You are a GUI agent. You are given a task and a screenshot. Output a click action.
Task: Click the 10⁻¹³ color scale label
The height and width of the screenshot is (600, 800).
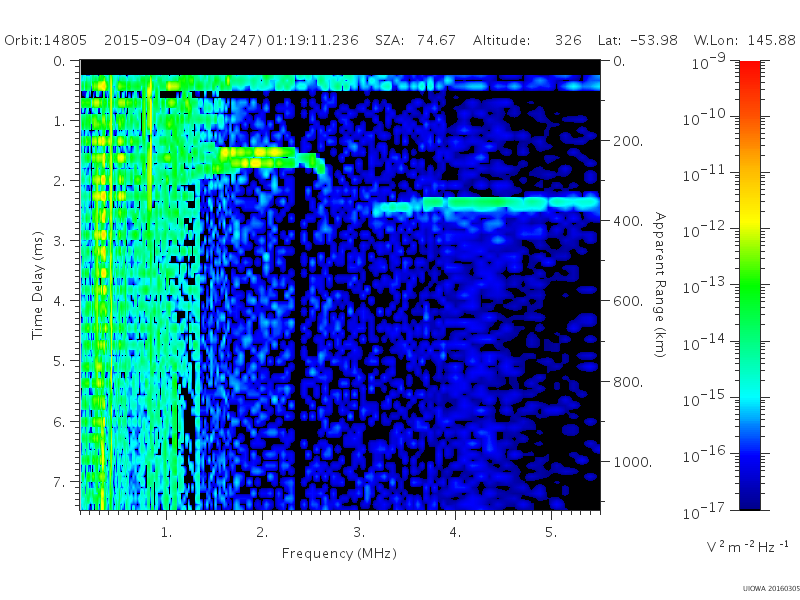[x=704, y=286]
